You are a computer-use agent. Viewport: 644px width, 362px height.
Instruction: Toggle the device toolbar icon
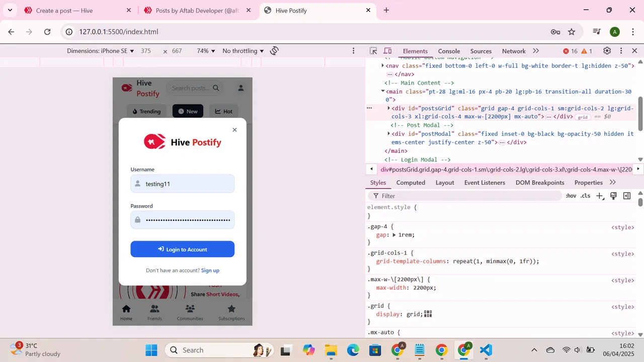[387, 51]
